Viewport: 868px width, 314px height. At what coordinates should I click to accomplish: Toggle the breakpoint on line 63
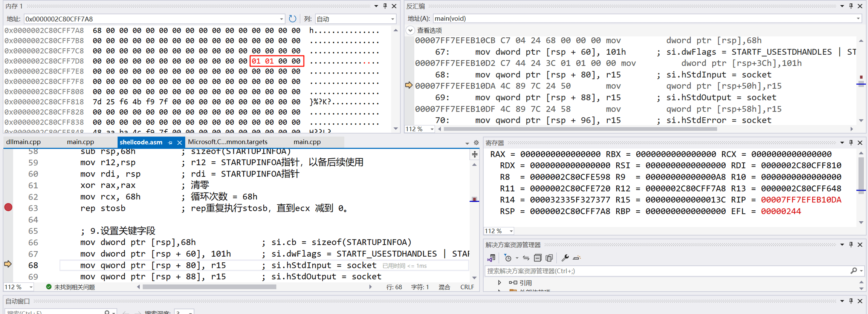[x=8, y=207]
